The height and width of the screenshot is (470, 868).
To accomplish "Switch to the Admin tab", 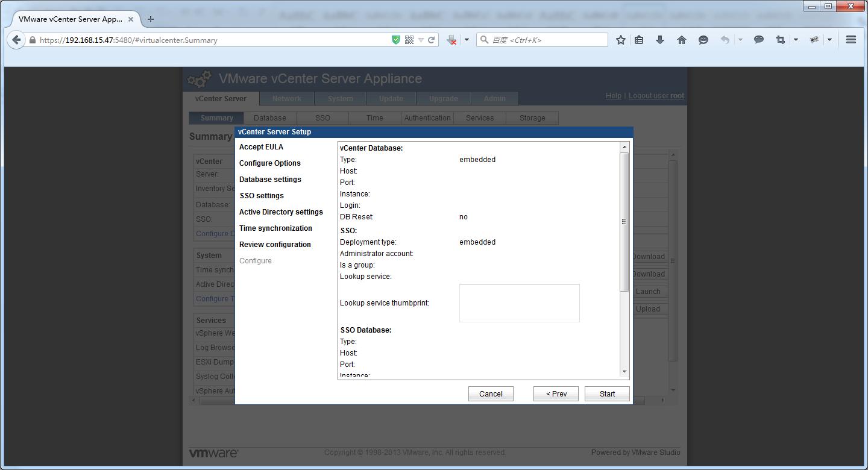I will click(495, 99).
